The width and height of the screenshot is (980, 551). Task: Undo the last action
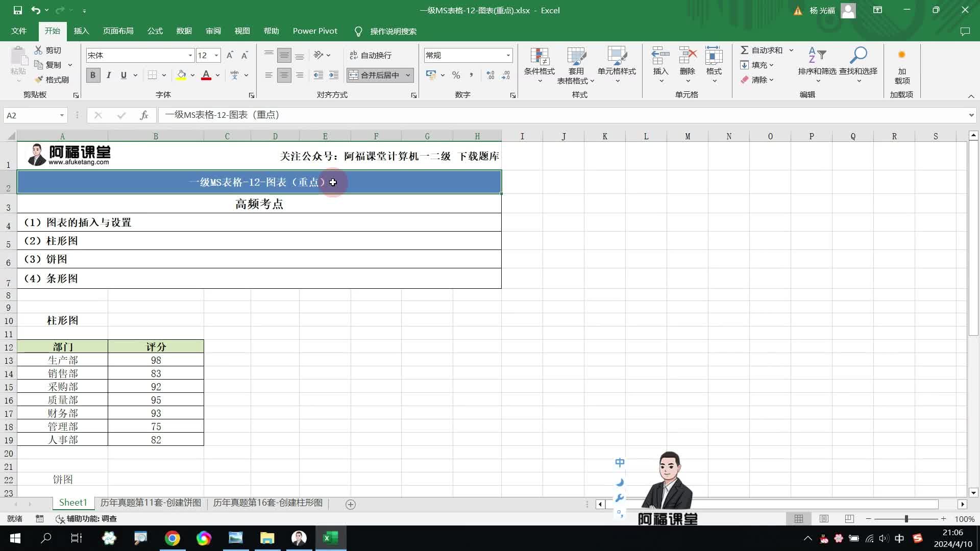pyautogui.click(x=35, y=10)
